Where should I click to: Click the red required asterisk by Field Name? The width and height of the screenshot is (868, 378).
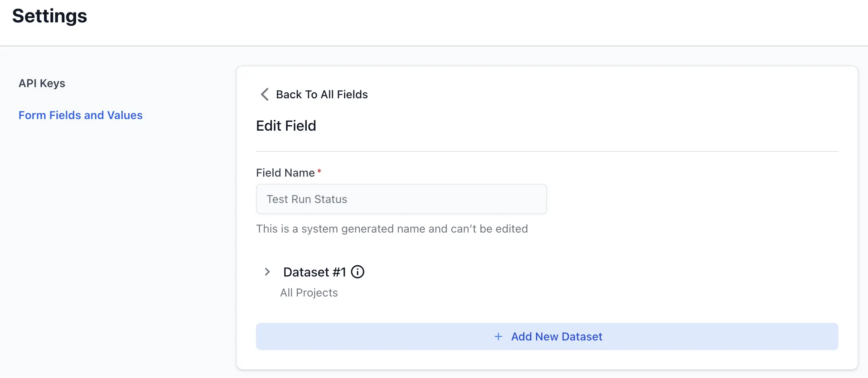(x=319, y=171)
